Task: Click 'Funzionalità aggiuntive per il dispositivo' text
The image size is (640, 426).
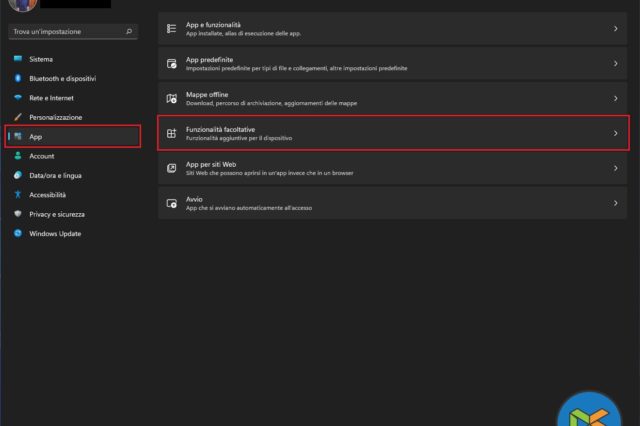Action: pos(239,138)
